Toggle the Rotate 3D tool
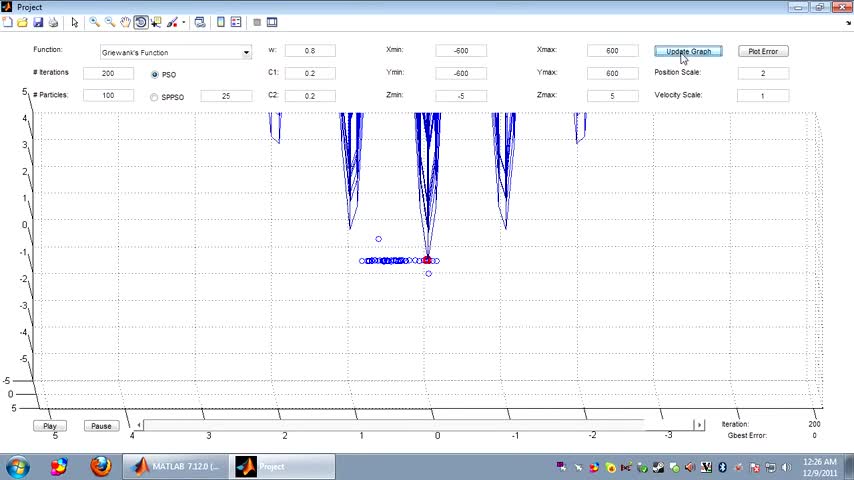 pyautogui.click(x=141, y=22)
